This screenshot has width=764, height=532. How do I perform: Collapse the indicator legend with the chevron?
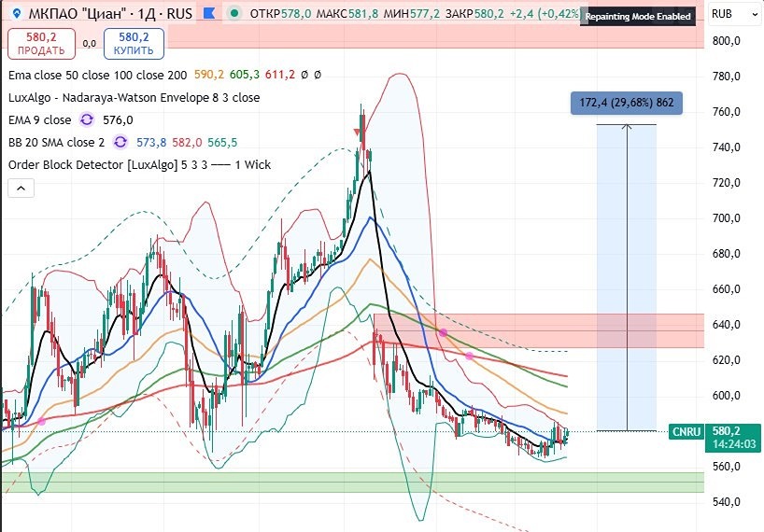21,188
